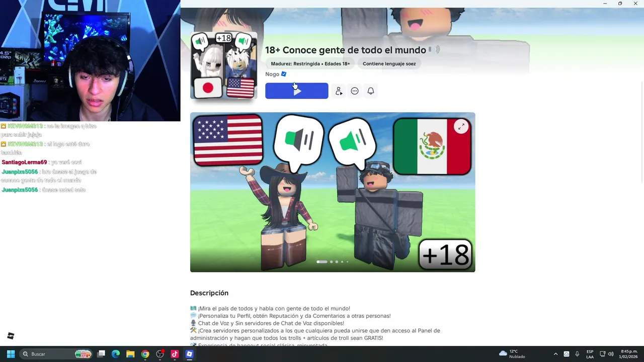Click the main gallery image with flags
644x362 pixels.
click(333, 192)
